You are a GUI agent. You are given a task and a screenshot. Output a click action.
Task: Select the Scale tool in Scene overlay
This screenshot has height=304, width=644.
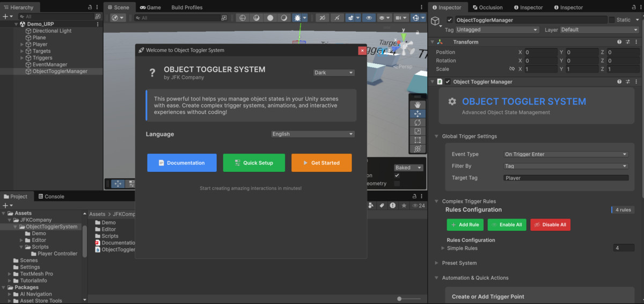tap(418, 131)
